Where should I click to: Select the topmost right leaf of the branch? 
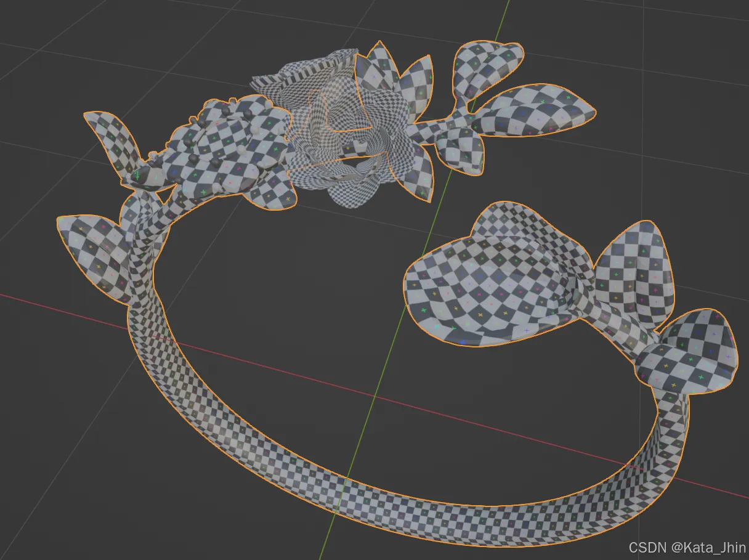(x=487, y=68)
